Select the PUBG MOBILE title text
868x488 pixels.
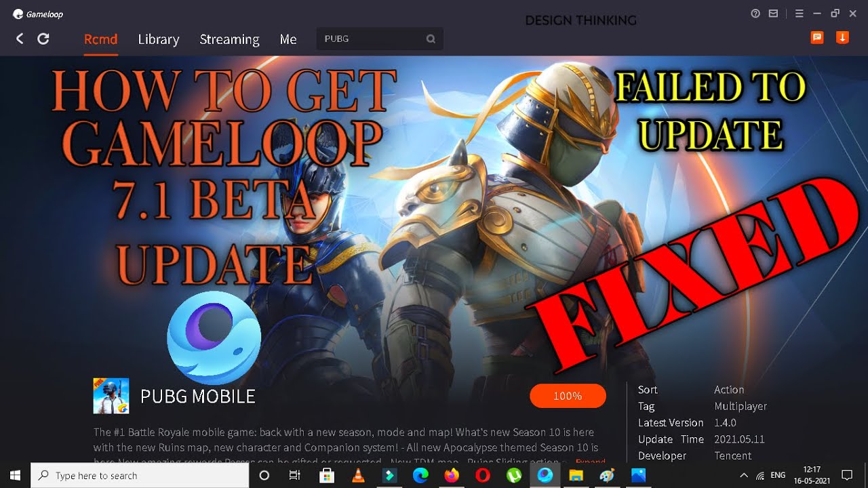coord(198,396)
